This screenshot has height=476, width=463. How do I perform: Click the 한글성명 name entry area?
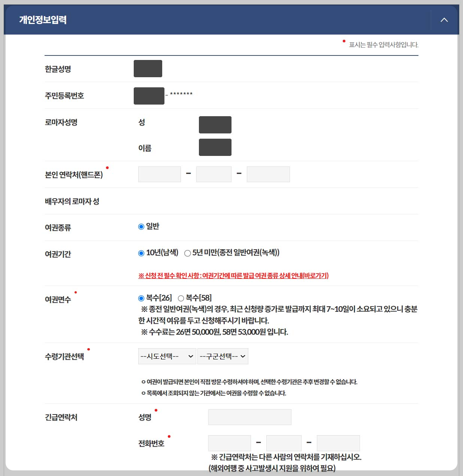coord(148,69)
